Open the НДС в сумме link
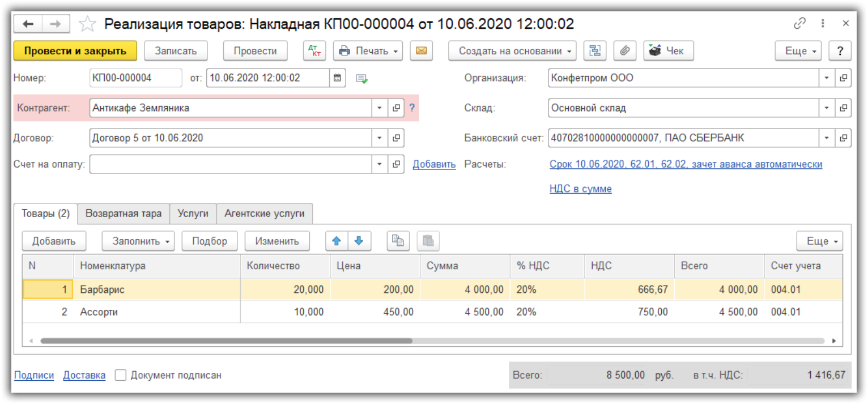This screenshot has height=404, width=868. click(x=580, y=189)
